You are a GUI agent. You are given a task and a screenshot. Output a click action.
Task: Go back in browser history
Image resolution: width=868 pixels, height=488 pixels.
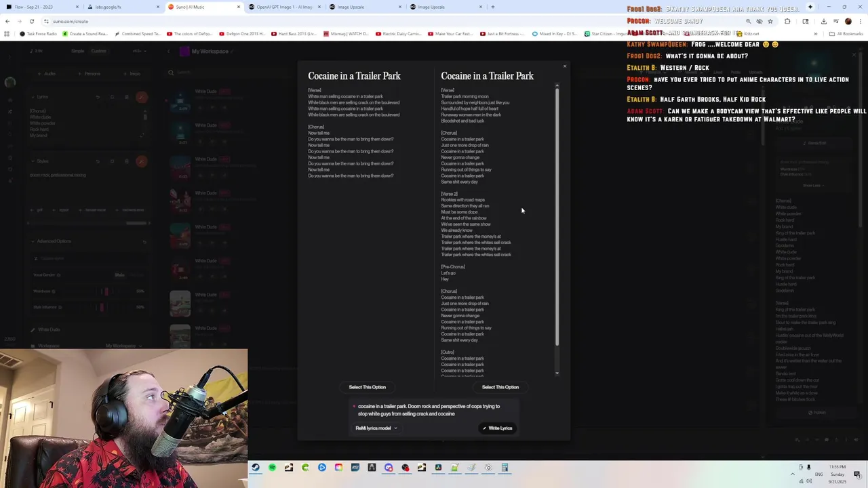(x=7, y=21)
